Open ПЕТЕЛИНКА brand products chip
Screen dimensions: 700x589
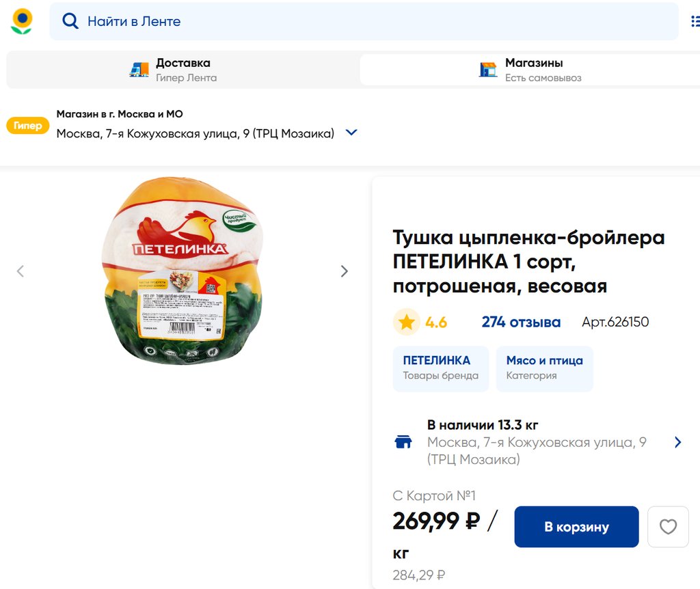click(x=440, y=368)
